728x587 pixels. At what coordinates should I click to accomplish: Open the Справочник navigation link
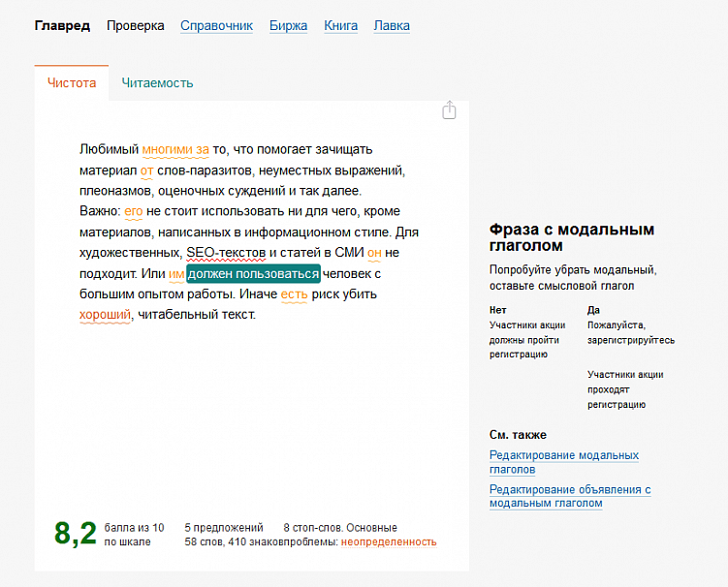pos(216,26)
